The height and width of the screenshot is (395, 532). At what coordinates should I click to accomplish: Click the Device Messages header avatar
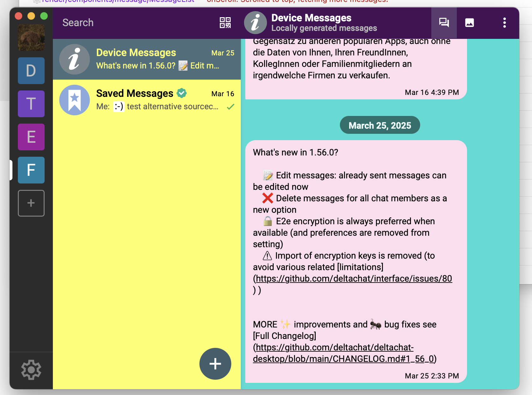[x=255, y=23]
